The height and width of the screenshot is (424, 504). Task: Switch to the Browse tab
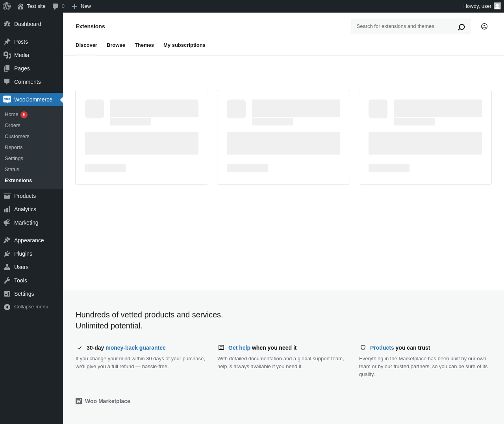tap(116, 45)
